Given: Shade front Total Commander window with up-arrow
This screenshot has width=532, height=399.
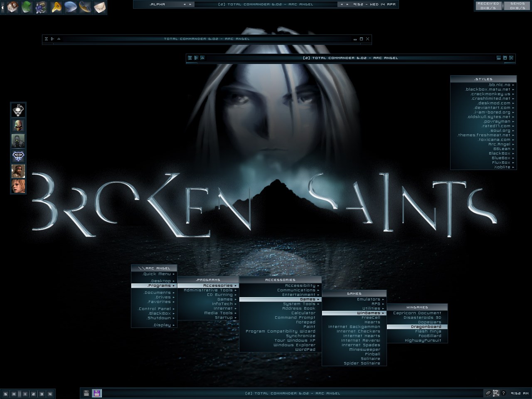Looking at the screenshot, I should pos(202,58).
